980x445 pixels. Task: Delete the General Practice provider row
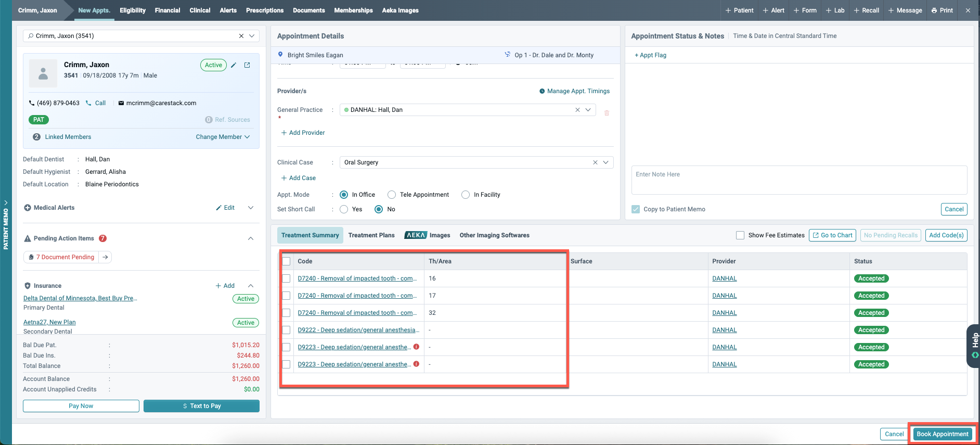(x=607, y=113)
